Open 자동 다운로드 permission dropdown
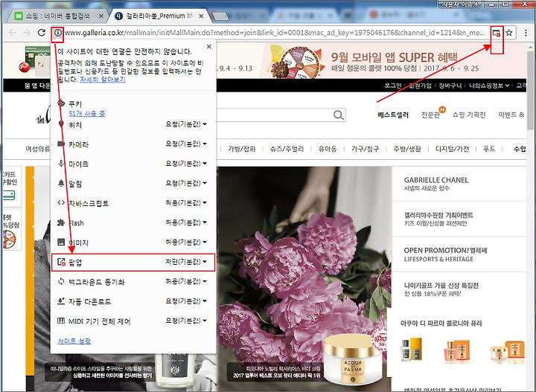The height and width of the screenshot is (392, 536). [x=186, y=301]
